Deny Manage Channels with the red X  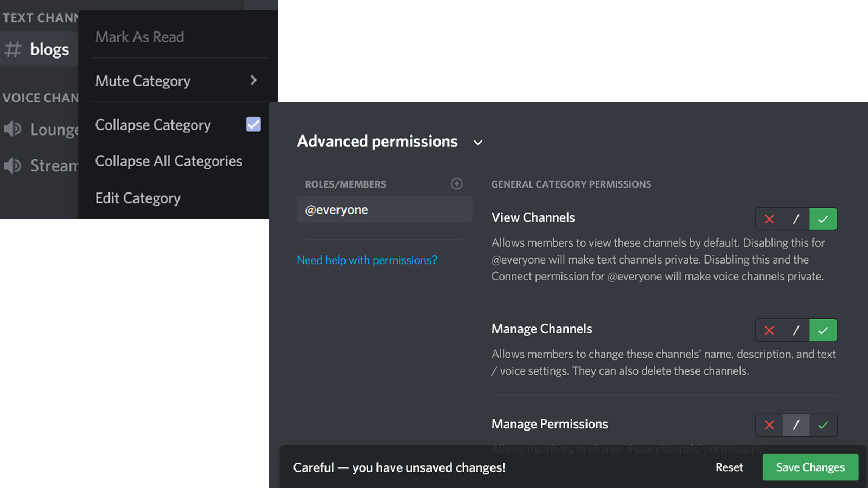[769, 330]
